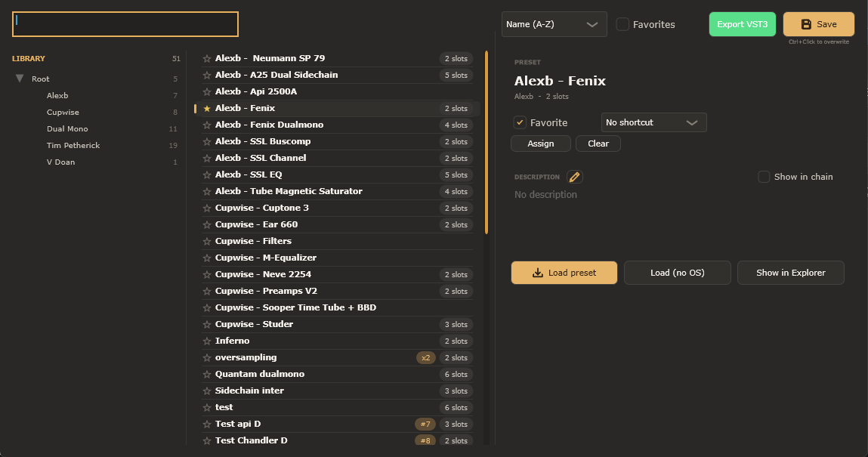Select Alexb - Api 2500A preset row
This screenshot has height=457, width=868.
click(x=337, y=92)
